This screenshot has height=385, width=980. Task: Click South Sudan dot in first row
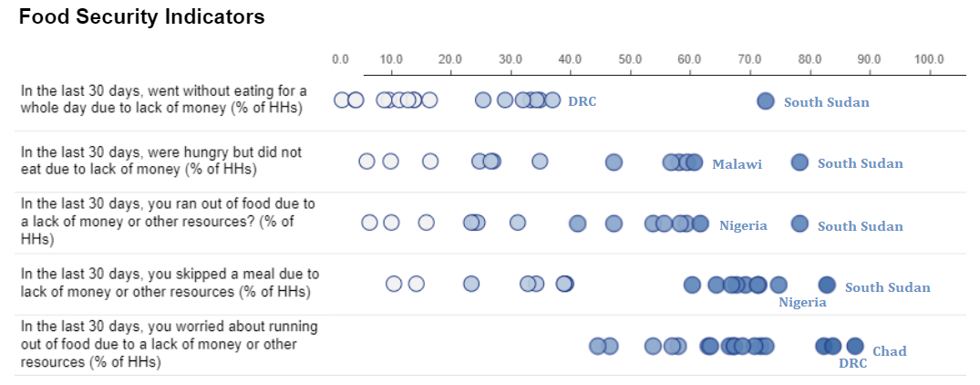(x=766, y=100)
